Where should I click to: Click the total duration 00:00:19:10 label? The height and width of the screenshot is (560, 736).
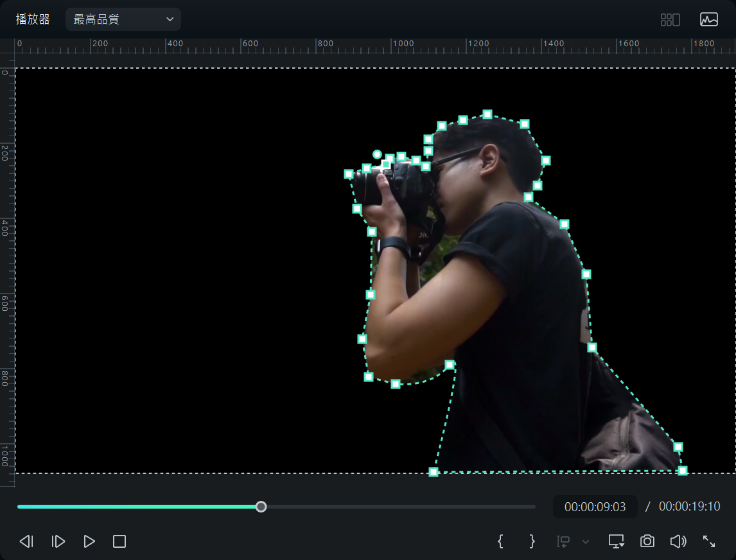pyautogui.click(x=689, y=507)
